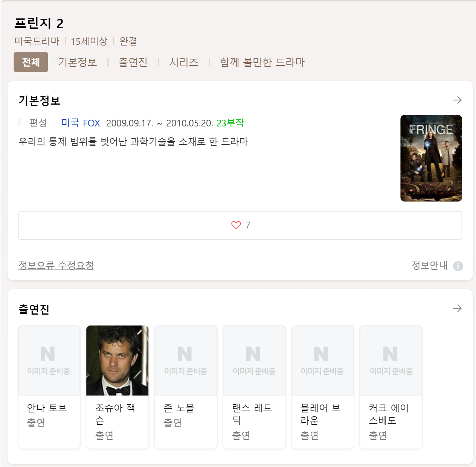Click the 출연진 section heading

click(x=34, y=309)
